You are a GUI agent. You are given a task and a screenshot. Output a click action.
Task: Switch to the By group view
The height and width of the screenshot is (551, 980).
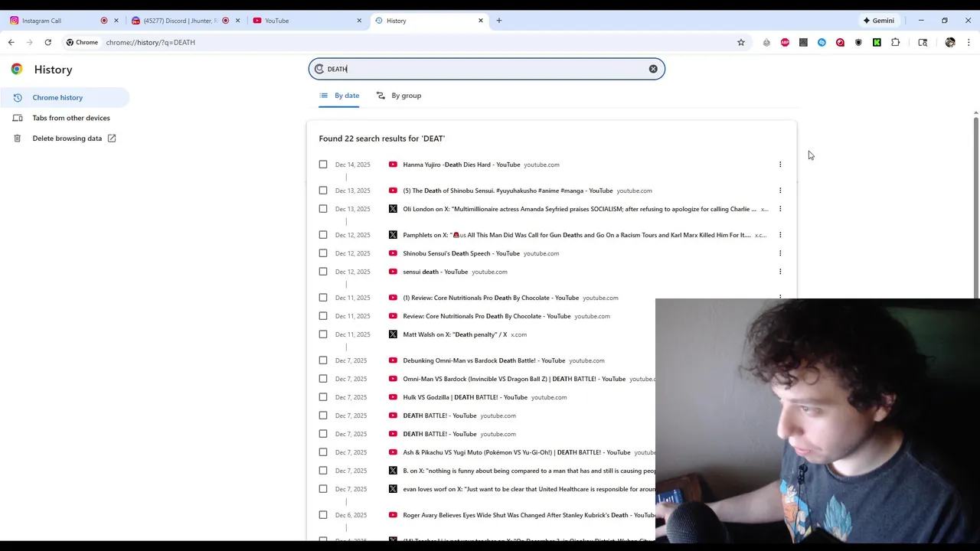[399, 96]
